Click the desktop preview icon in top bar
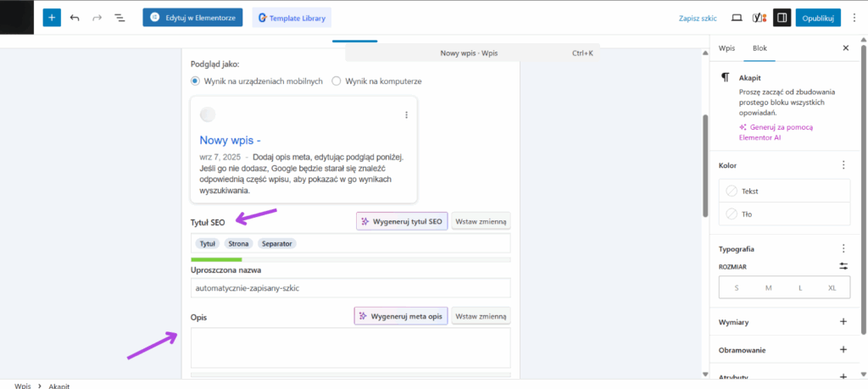The width and height of the screenshot is (868, 389). pyautogui.click(x=737, y=17)
